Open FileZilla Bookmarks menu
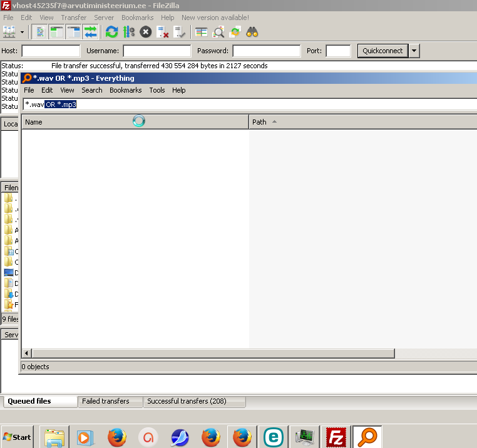The image size is (477, 448). (x=137, y=18)
